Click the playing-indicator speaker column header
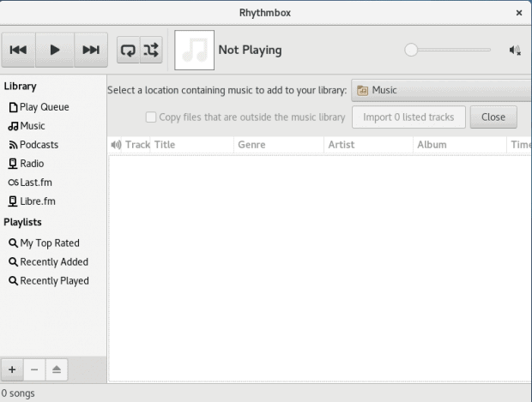The image size is (532, 402). [116, 145]
